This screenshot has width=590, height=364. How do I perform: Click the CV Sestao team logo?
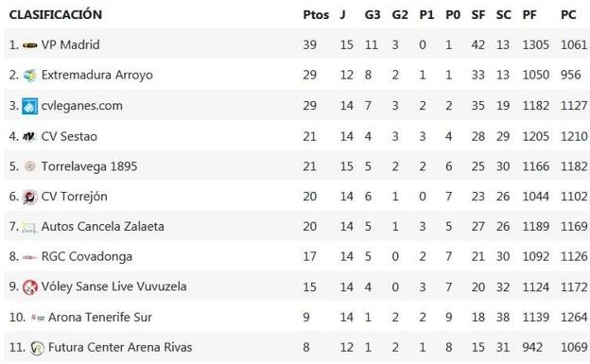[29, 136]
